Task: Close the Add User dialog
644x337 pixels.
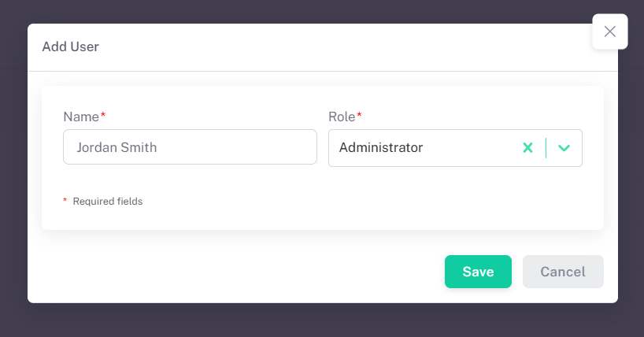Action: (x=609, y=31)
